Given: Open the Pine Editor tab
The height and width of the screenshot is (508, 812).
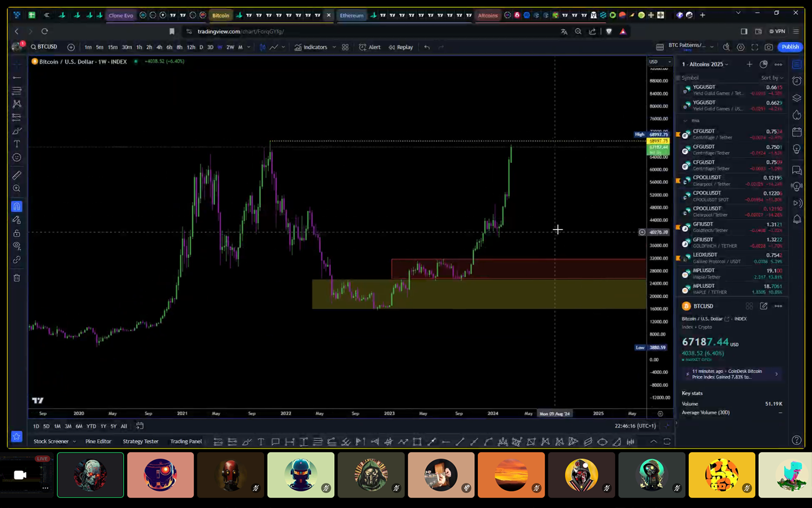Looking at the screenshot, I should (98, 441).
